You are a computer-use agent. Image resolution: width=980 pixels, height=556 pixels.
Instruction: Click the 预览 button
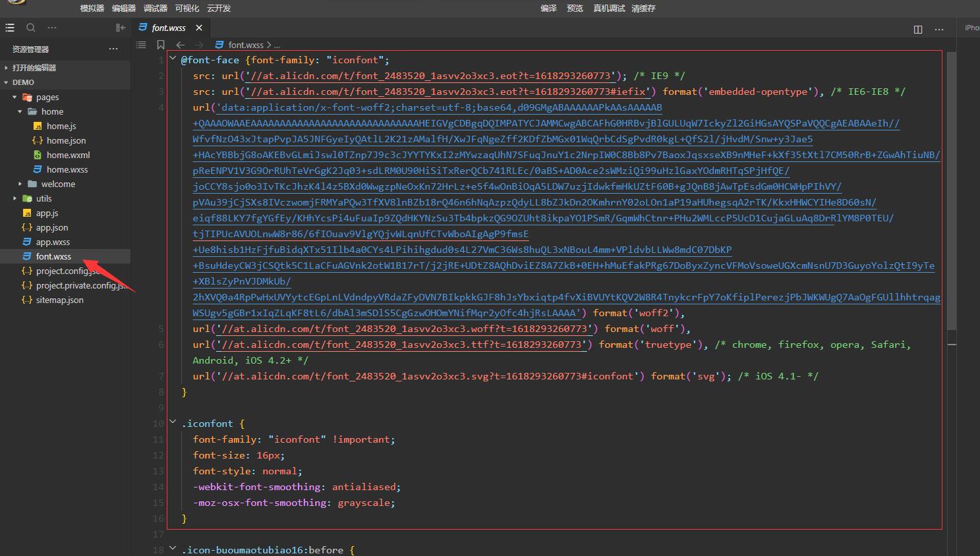(x=575, y=9)
